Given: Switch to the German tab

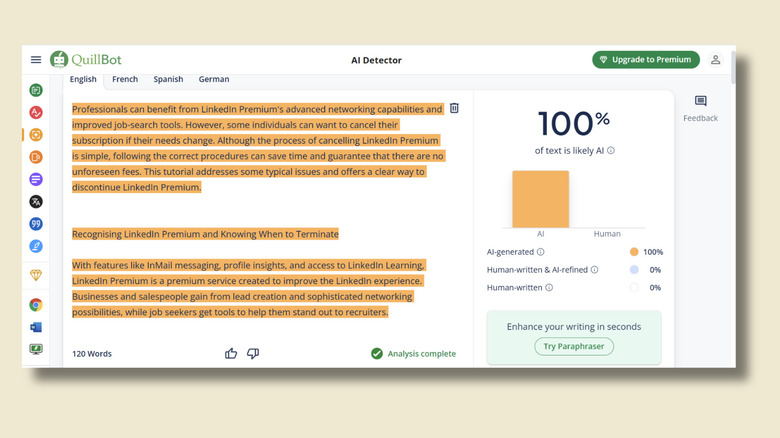Looking at the screenshot, I should point(214,79).
